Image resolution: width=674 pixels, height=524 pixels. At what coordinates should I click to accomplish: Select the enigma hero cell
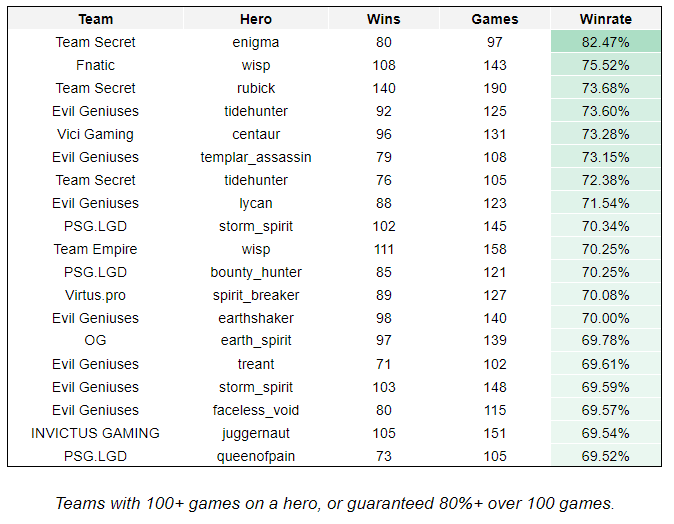tap(256, 42)
